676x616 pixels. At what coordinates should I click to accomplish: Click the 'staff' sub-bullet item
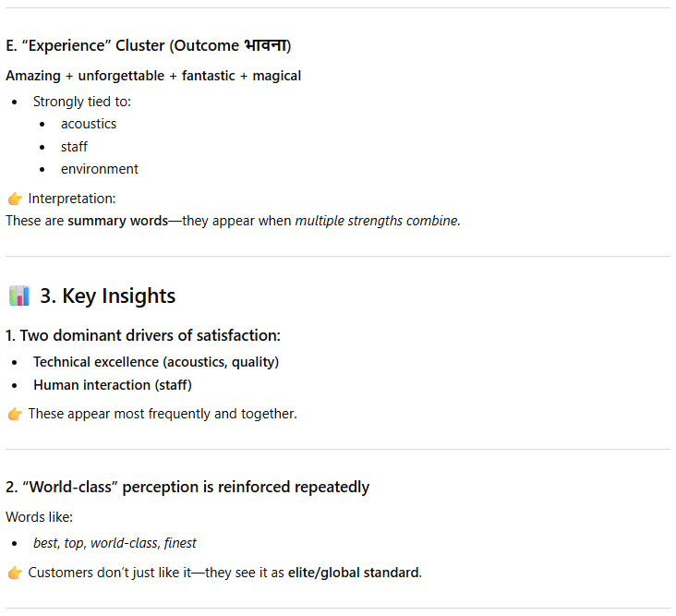click(x=75, y=146)
